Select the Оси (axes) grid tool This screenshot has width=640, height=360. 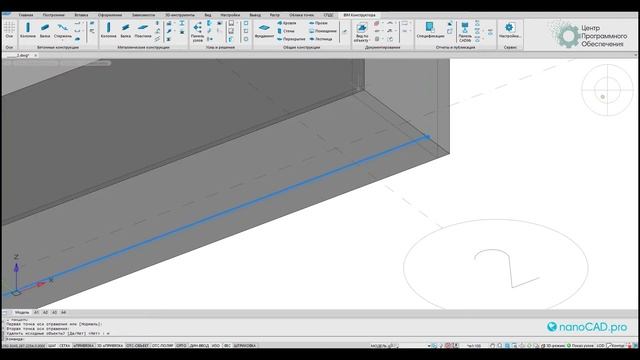click(x=9, y=30)
